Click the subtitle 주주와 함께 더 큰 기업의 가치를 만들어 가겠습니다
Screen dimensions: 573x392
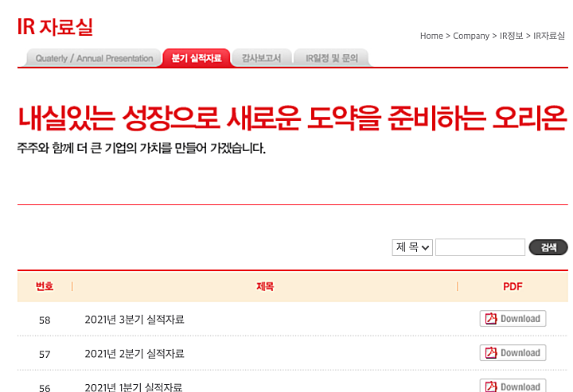click(x=142, y=148)
